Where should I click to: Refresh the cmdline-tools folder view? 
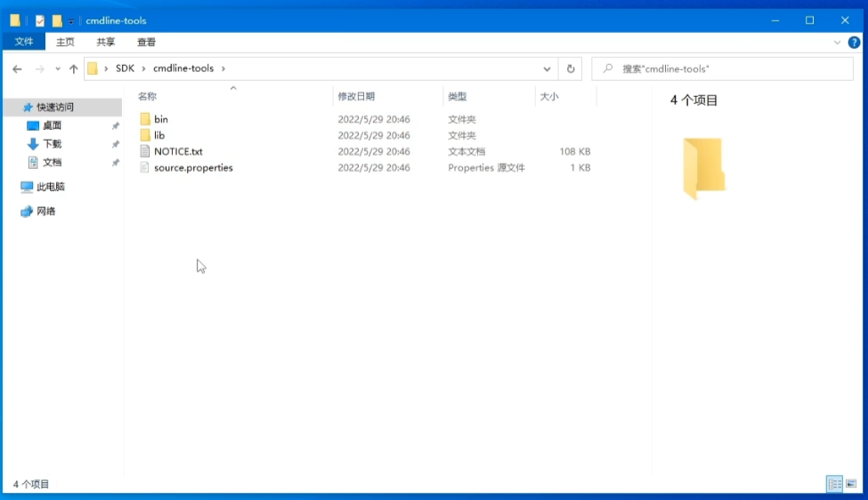click(570, 69)
